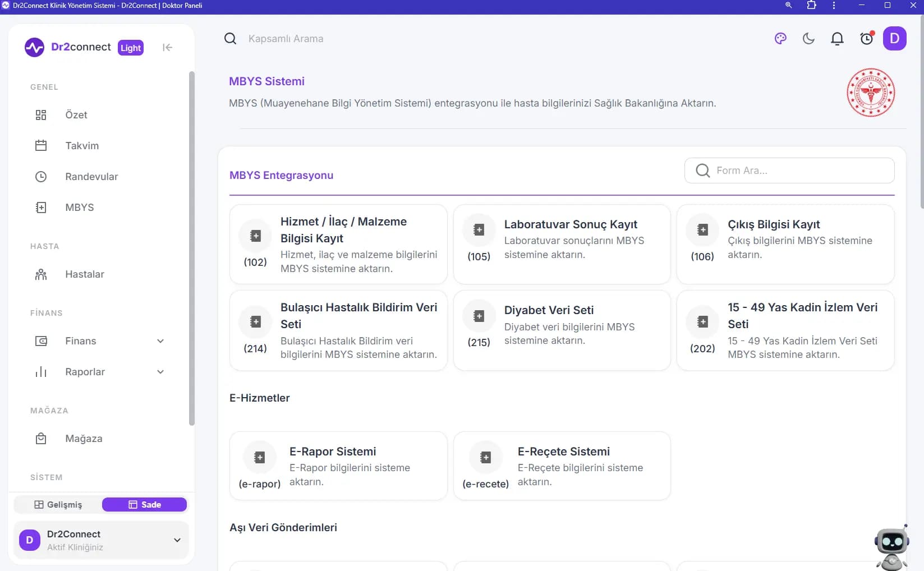Click icon of Çıkış Bilgisi Kayıt card

702,230
